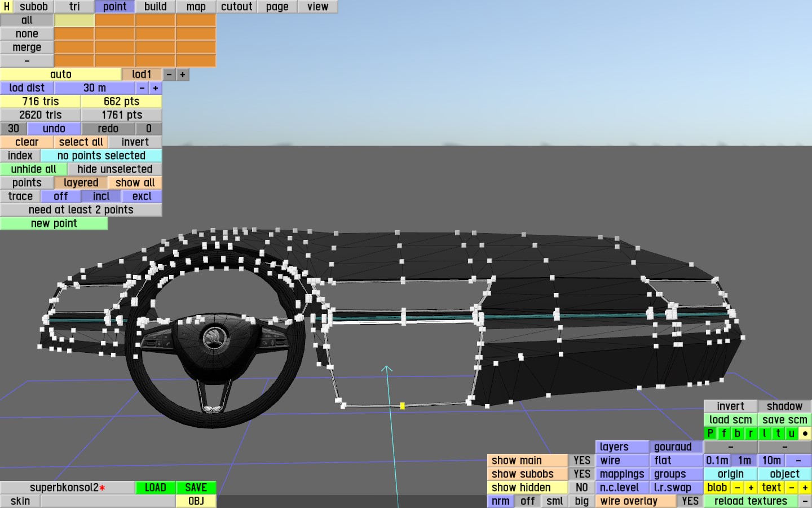Click the H button in top menu
The width and height of the screenshot is (812, 508).
(x=7, y=7)
